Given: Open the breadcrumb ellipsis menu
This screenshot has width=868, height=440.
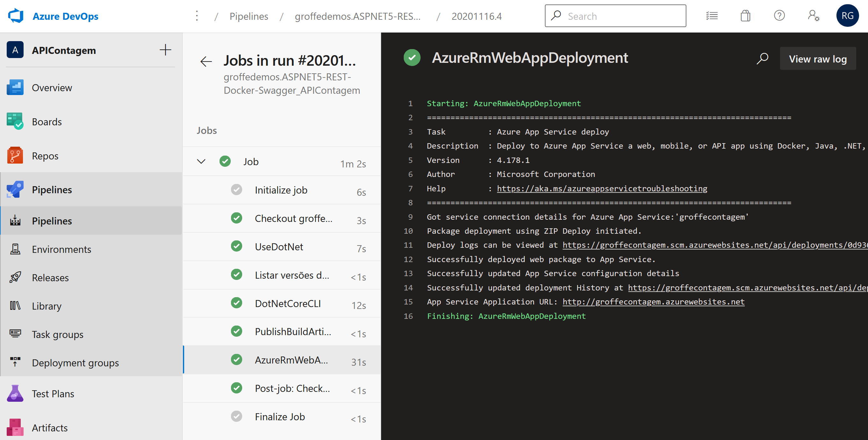Looking at the screenshot, I should (x=197, y=16).
